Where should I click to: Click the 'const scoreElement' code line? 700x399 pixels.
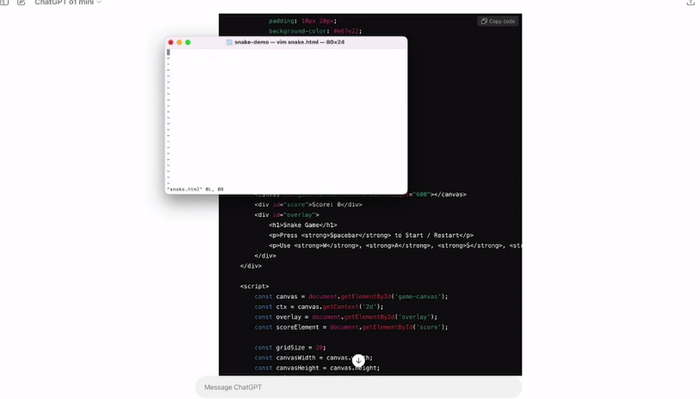pyautogui.click(x=351, y=327)
